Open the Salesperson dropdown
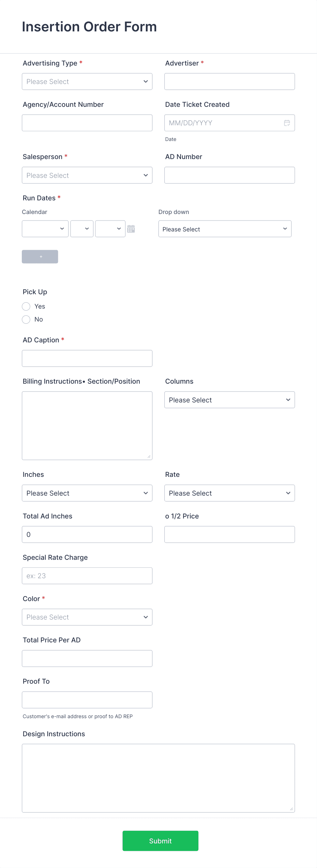The width and height of the screenshot is (317, 868). tap(87, 175)
